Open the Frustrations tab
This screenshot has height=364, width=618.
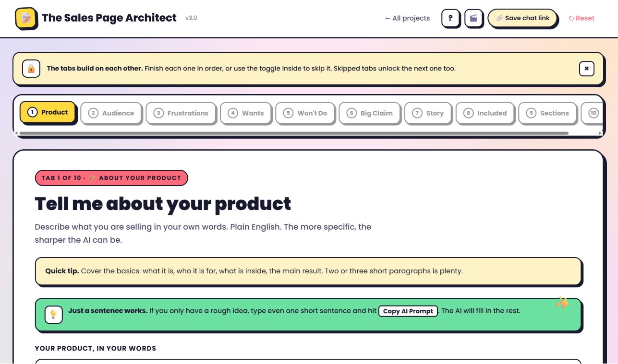pos(181,113)
